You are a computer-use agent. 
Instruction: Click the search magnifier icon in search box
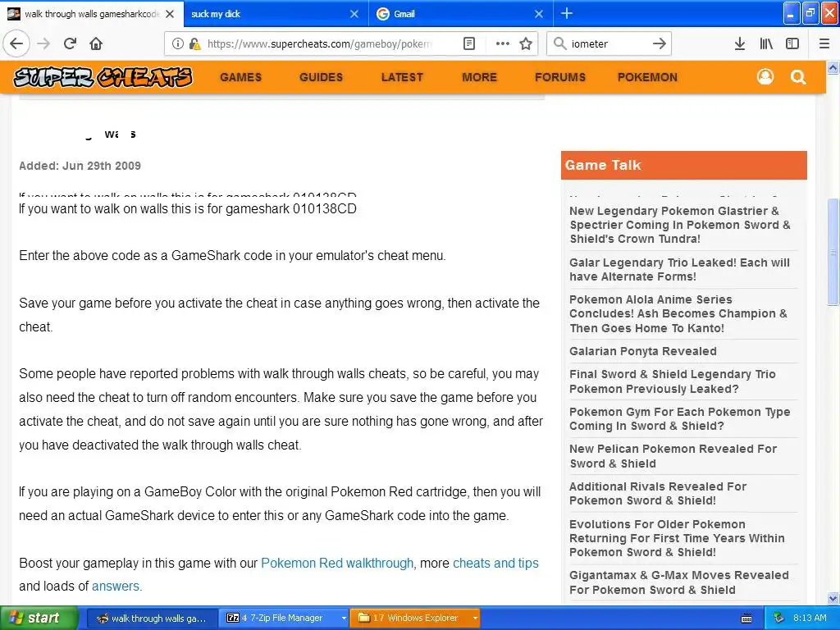(559, 44)
